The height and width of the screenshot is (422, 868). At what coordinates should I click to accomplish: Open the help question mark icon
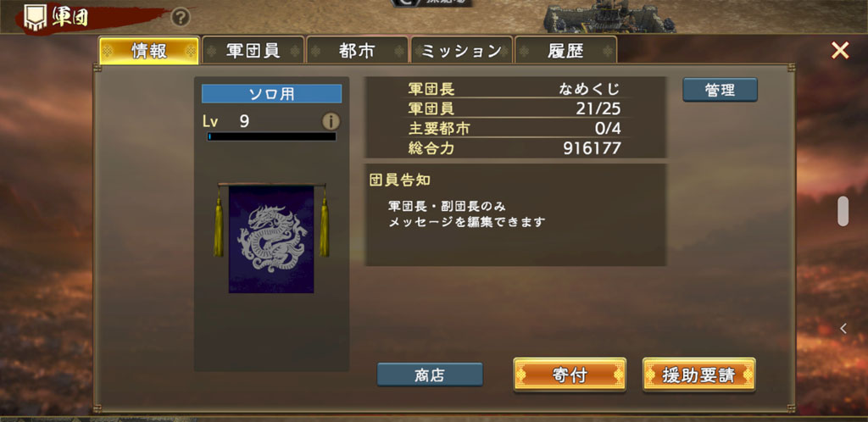tap(181, 18)
